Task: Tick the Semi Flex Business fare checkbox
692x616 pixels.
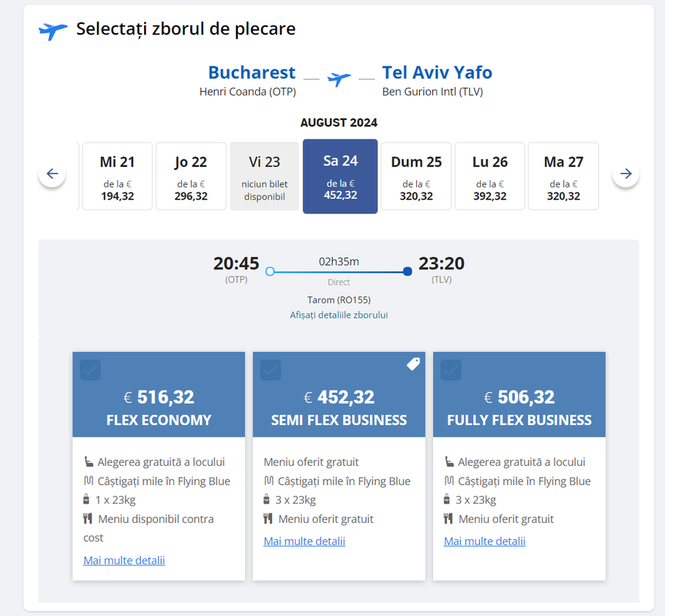Action: click(x=270, y=370)
